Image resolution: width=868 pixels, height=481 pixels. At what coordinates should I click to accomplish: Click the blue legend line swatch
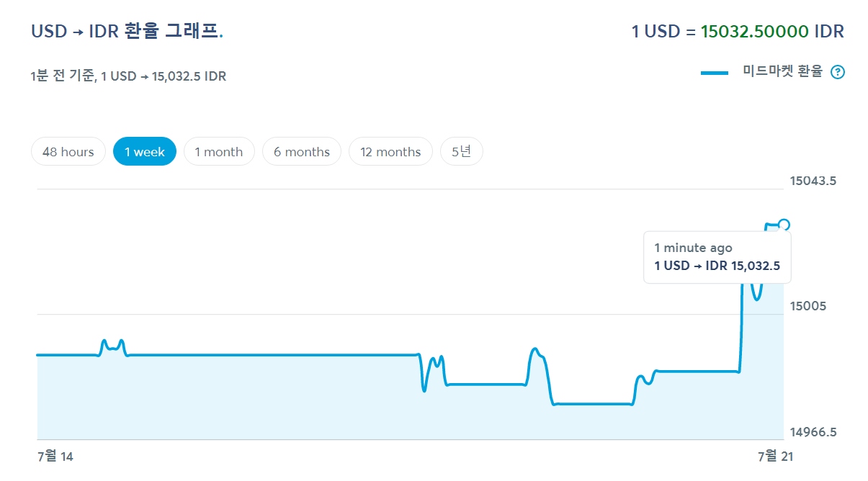(x=715, y=73)
